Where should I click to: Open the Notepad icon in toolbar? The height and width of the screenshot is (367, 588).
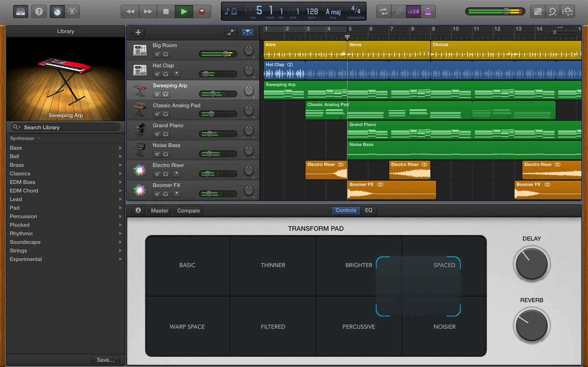[x=538, y=12]
